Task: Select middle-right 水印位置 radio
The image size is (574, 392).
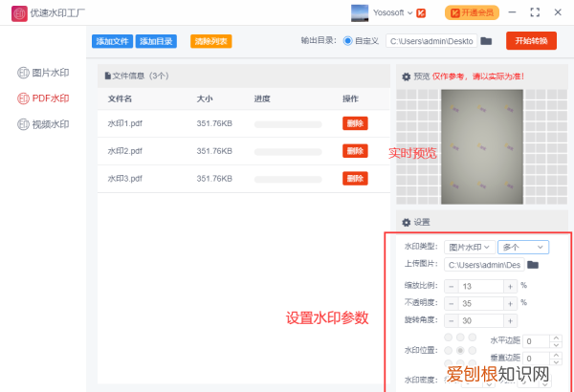Action: coord(473,351)
